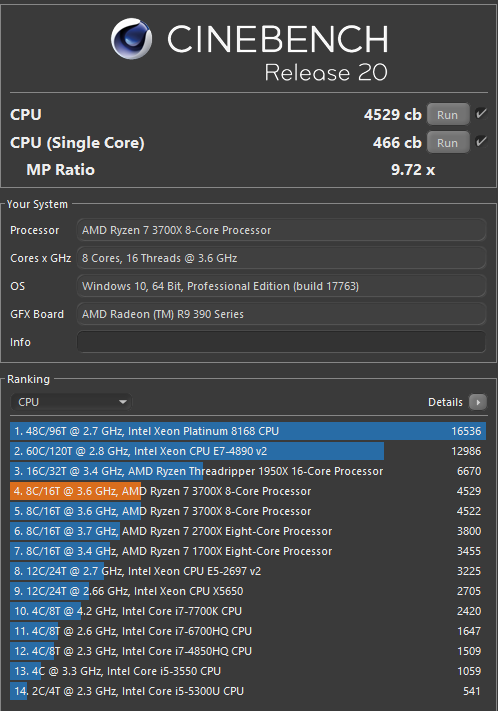Select the Core i5-5300U ranking row
The image size is (498, 711).
pyautogui.click(x=248, y=691)
